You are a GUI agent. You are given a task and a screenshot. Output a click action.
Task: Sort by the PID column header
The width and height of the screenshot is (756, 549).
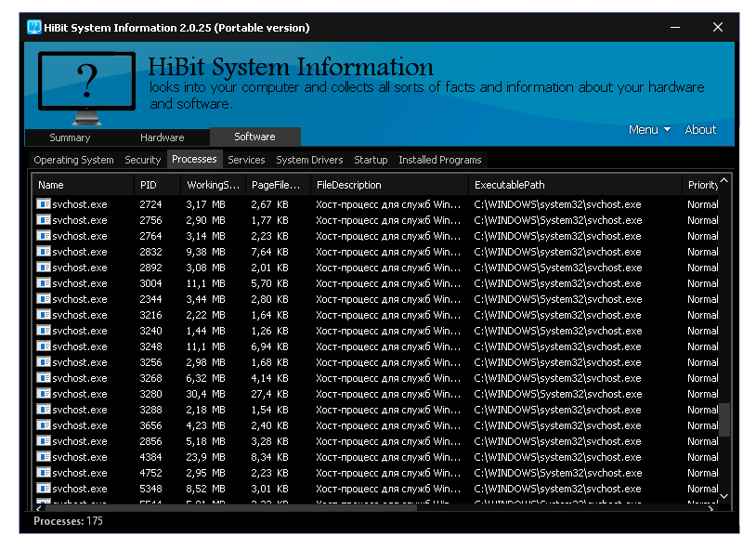[158, 185]
